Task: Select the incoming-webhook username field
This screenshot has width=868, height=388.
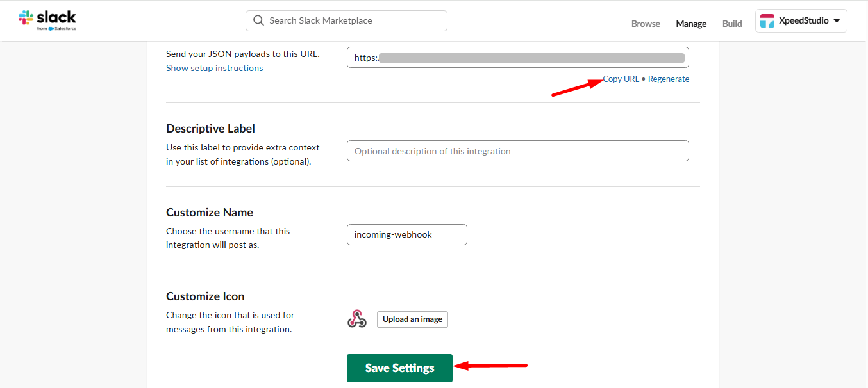Action: 406,234
